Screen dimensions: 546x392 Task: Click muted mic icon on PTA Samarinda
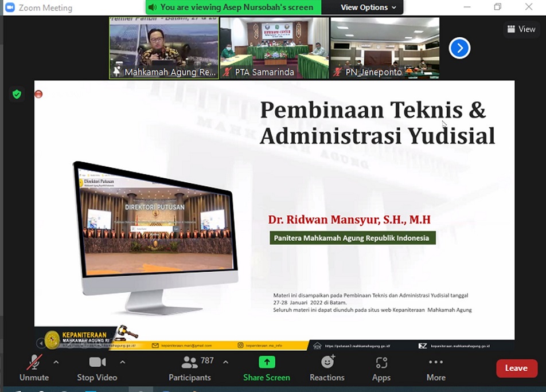[x=227, y=72]
